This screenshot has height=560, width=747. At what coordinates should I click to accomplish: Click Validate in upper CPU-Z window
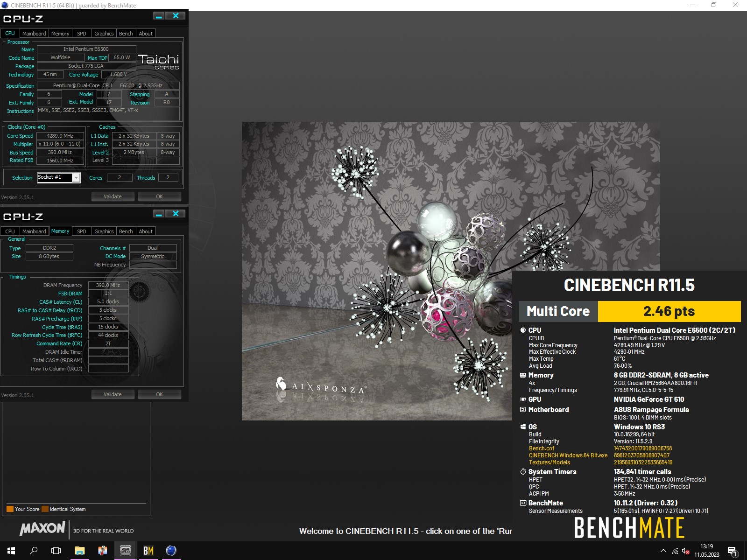pyautogui.click(x=113, y=196)
